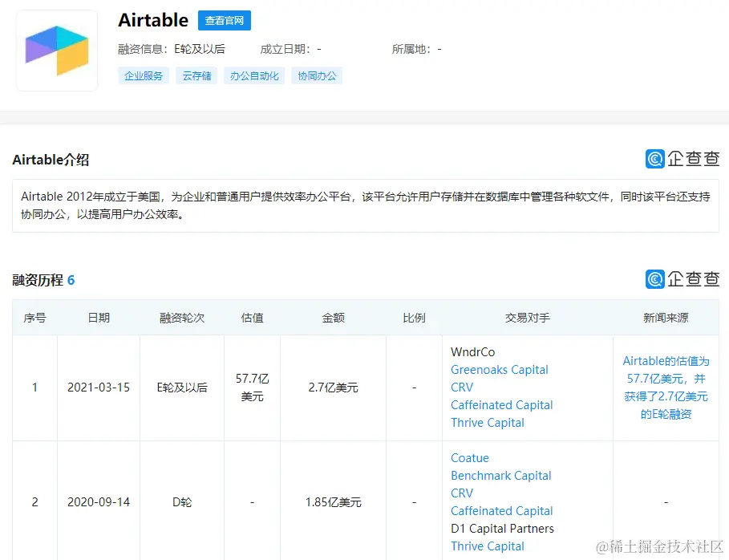The height and width of the screenshot is (560, 729).
Task: Click the E轮及以后 round cell
Action: pyautogui.click(x=182, y=388)
